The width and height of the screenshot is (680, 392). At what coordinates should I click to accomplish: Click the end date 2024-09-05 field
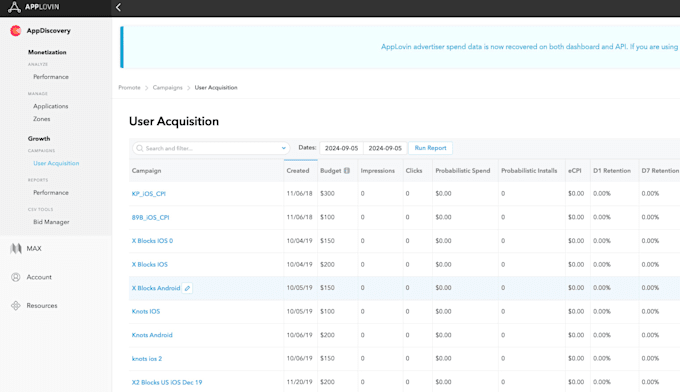pos(385,148)
